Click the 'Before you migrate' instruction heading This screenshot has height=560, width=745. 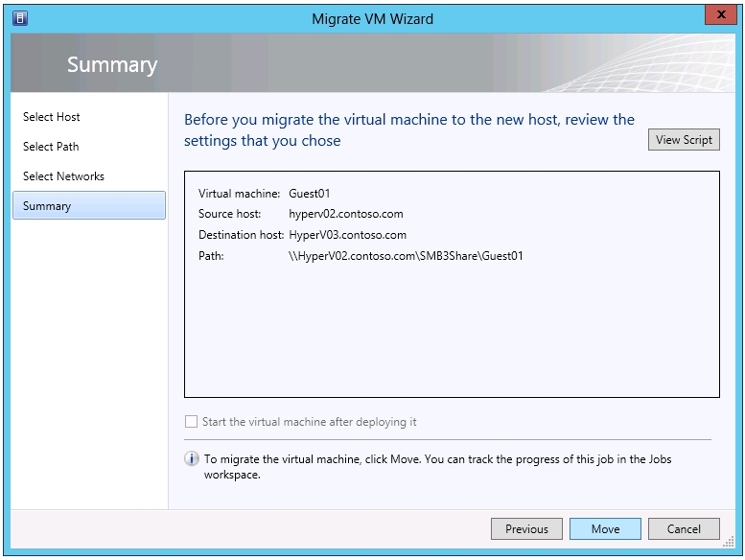pyautogui.click(x=409, y=130)
